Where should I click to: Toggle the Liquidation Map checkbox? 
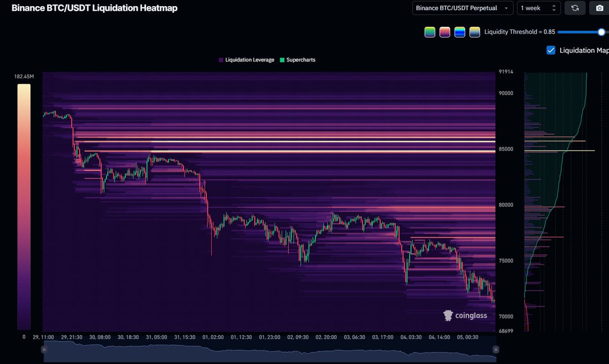551,50
